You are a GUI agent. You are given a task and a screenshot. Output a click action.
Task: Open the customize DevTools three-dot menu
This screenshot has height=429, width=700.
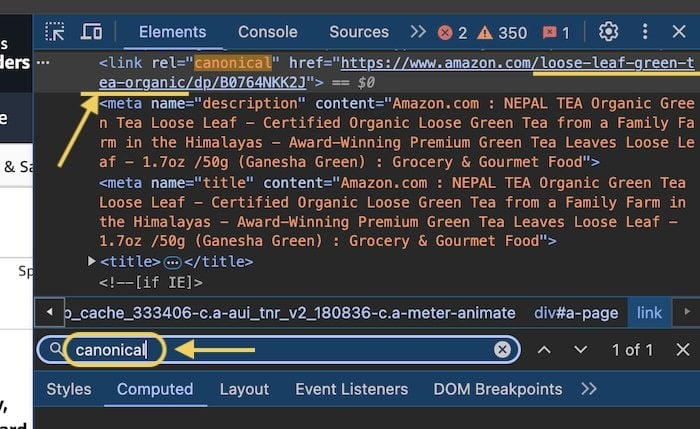point(645,32)
